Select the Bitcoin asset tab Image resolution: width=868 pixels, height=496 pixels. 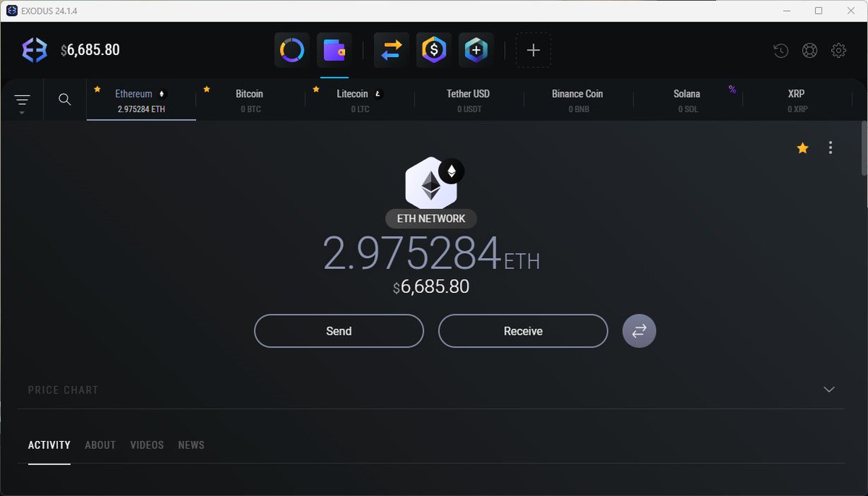[x=250, y=101]
